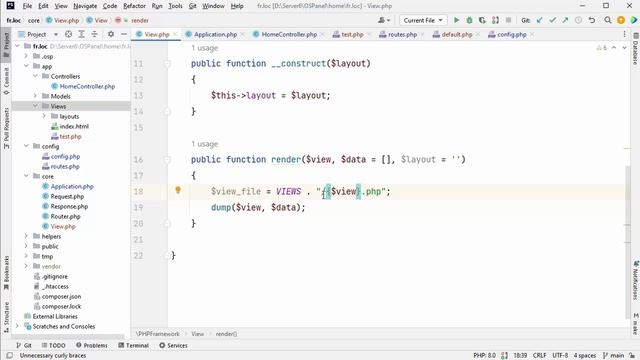
Task: Click Run with Coverage icon
Action: [482, 20]
